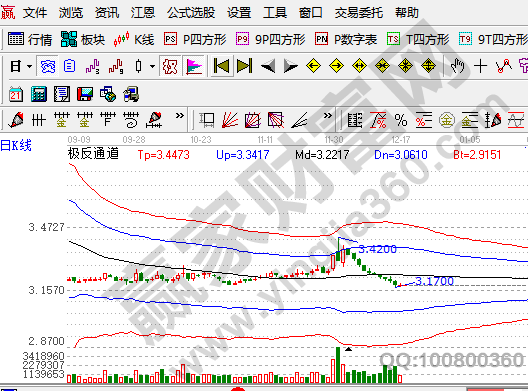Open the P数字表 number table
528x391 pixels.
(346, 39)
